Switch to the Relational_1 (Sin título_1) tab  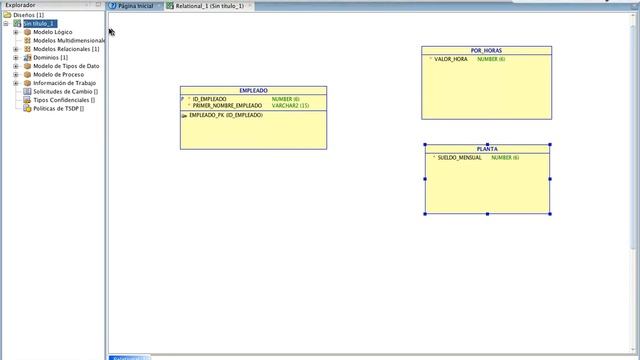pyautogui.click(x=209, y=6)
